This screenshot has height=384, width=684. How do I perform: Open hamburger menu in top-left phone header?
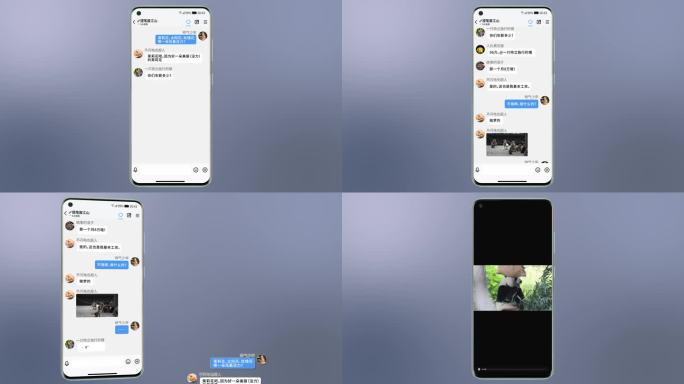(205, 22)
